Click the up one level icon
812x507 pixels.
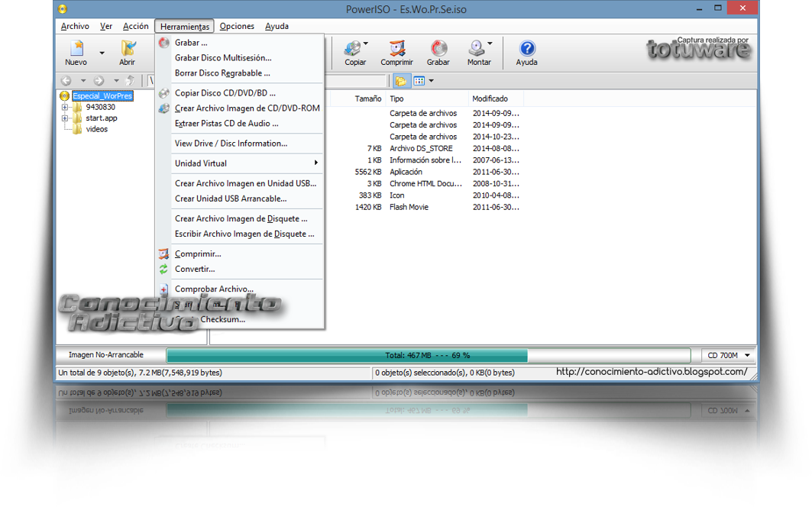point(131,80)
